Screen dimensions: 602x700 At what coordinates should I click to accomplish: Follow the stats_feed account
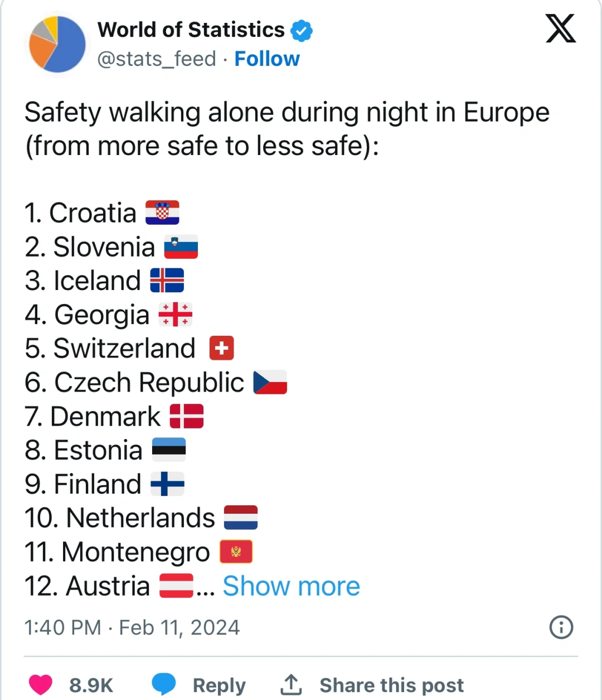pyautogui.click(x=267, y=59)
